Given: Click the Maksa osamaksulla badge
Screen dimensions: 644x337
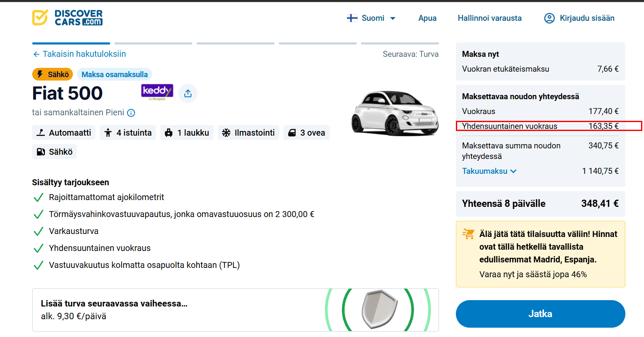Looking at the screenshot, I should coord(114,74).
